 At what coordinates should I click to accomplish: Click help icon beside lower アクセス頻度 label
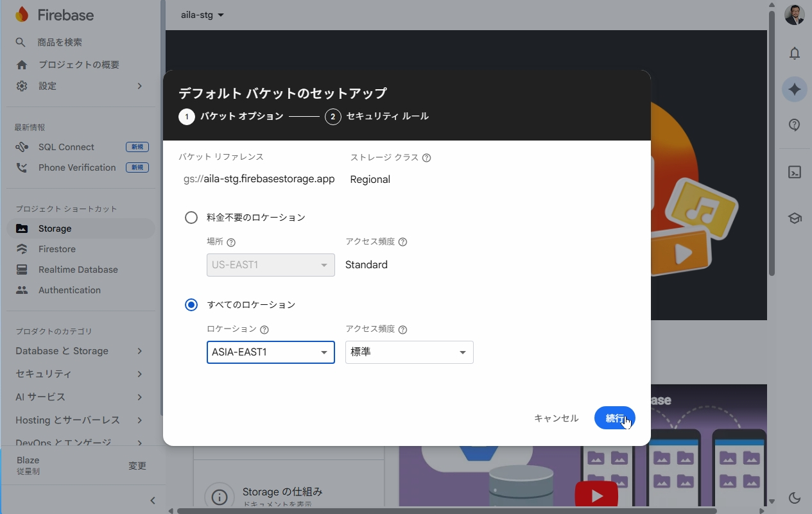[402, 330]
